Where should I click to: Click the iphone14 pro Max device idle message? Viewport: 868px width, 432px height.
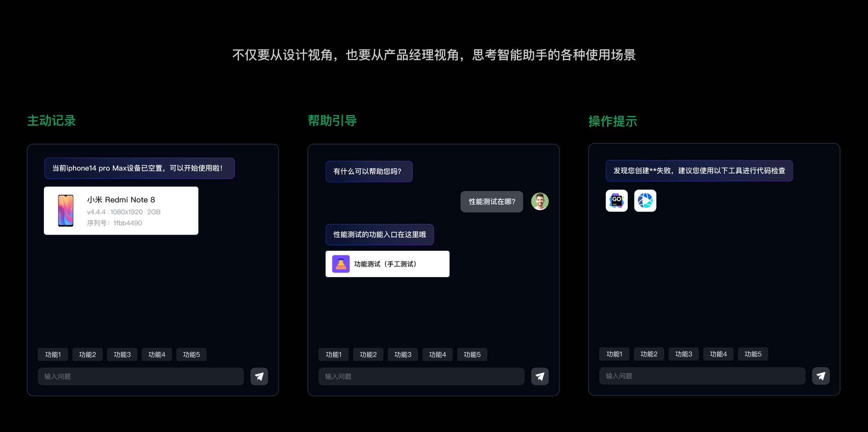139,168
